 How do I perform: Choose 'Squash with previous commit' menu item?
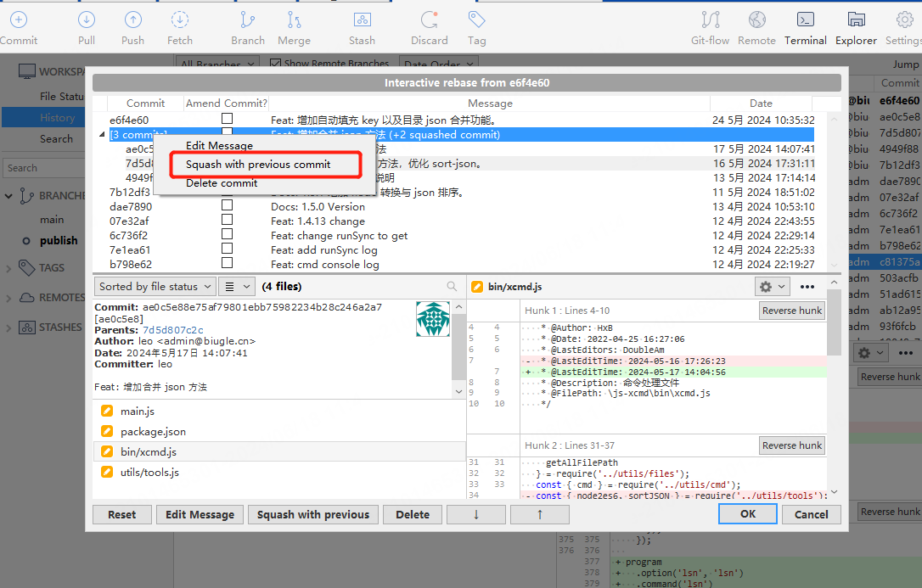click(258, 164)
